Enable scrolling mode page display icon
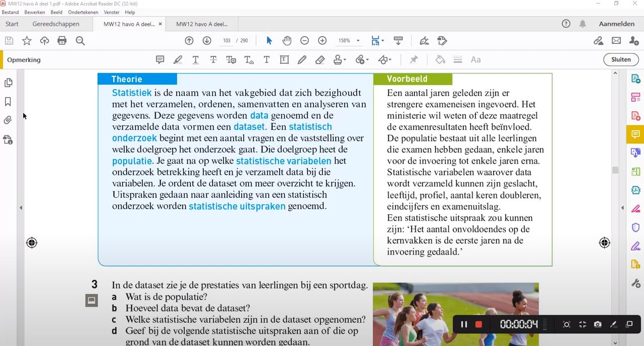The image size is (644, 346). click(x=398, y=40)
